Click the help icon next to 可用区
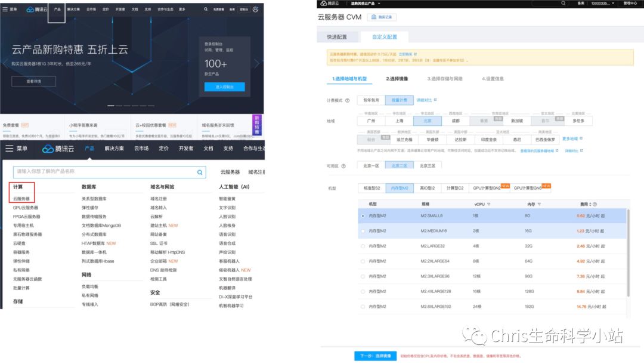The width and height of the screenshot is (644, 364). click(343, 166)
